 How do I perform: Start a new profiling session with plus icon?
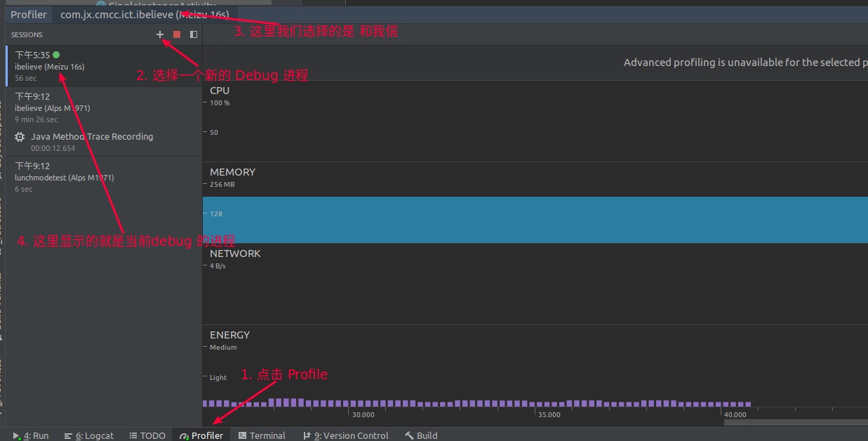point(160,34)
